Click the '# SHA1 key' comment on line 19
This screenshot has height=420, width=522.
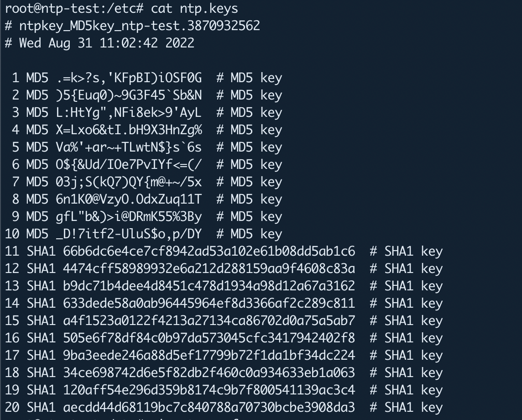tap(406, 390)
